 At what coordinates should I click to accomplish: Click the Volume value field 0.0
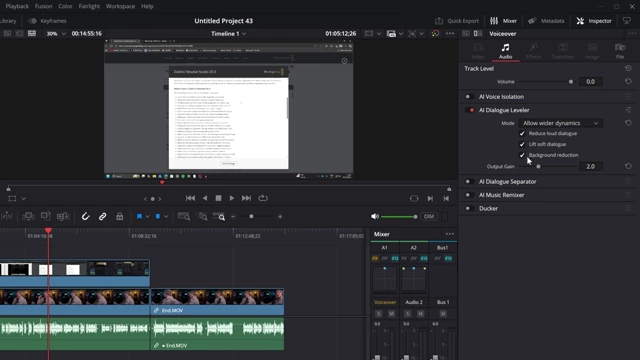click(590, 82)
